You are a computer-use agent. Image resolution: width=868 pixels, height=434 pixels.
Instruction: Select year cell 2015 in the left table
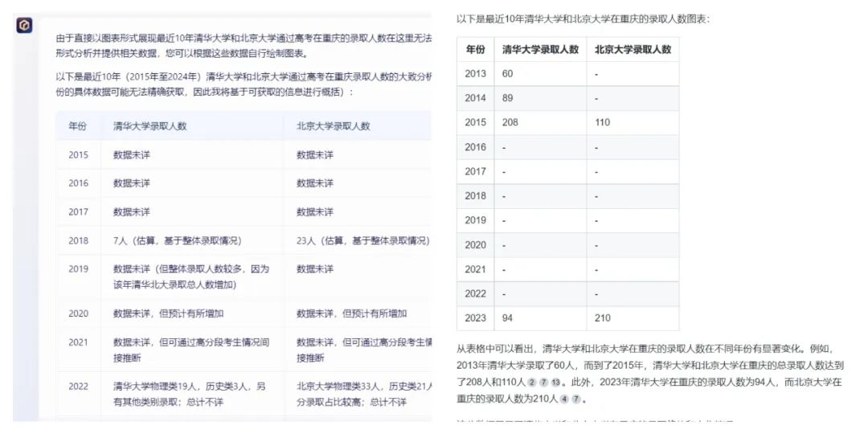coord(78,155)
